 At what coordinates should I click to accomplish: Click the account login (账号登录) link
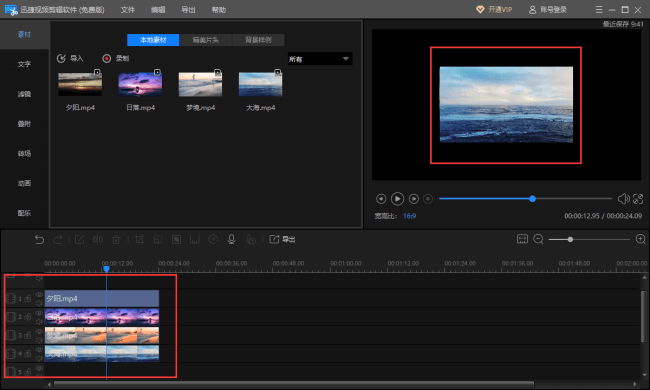click(548, 10)
